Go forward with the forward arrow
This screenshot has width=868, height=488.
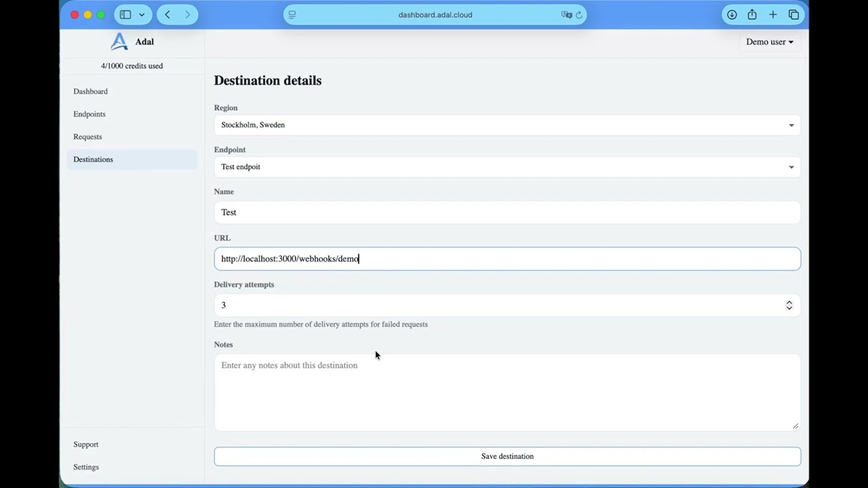(188, 15)
